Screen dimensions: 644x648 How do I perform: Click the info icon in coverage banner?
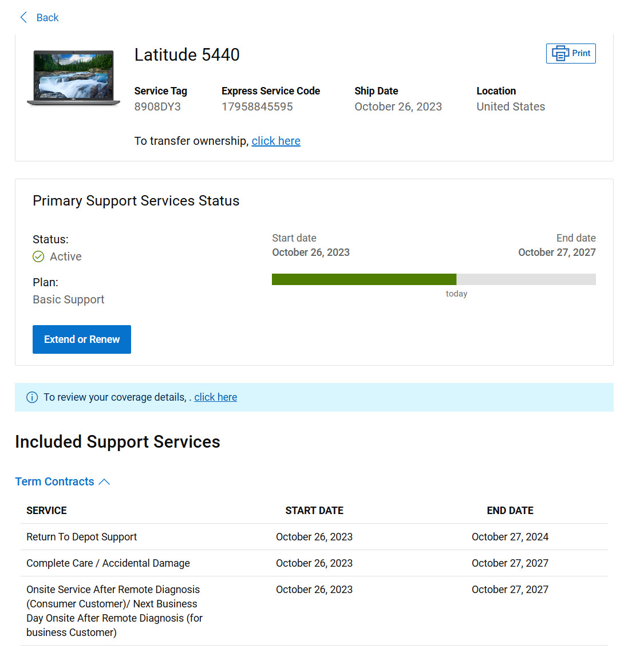pos(32,397)
